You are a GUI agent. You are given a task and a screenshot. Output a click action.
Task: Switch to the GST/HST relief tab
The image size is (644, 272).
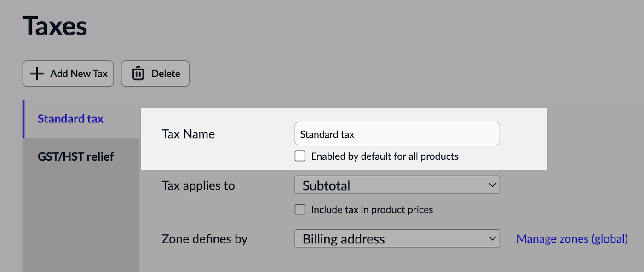click(x=76, y=156)
